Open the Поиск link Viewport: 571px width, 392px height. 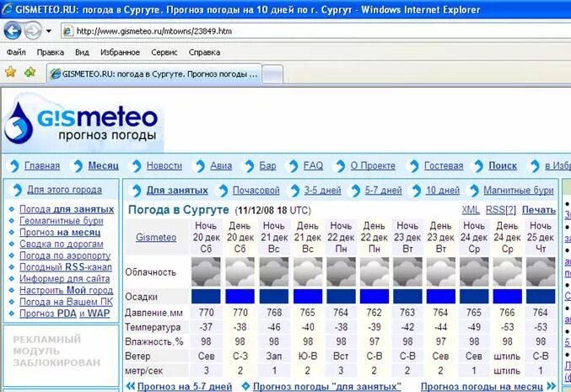[503, 166]
